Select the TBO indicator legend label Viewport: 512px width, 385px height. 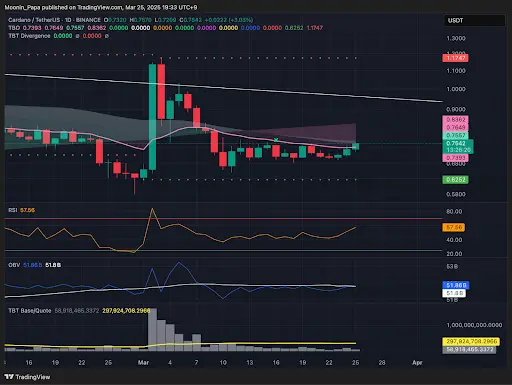[x=14, y=28]
